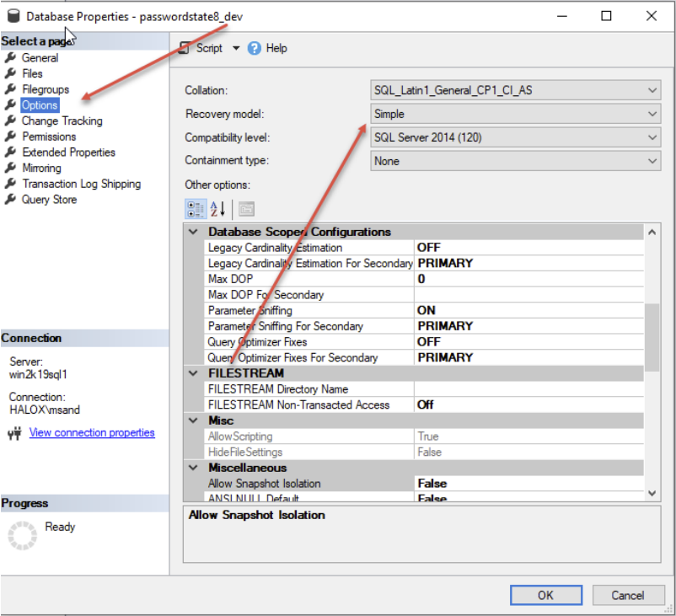
Task: Click View connection properties link
Action: pos(92,432)
